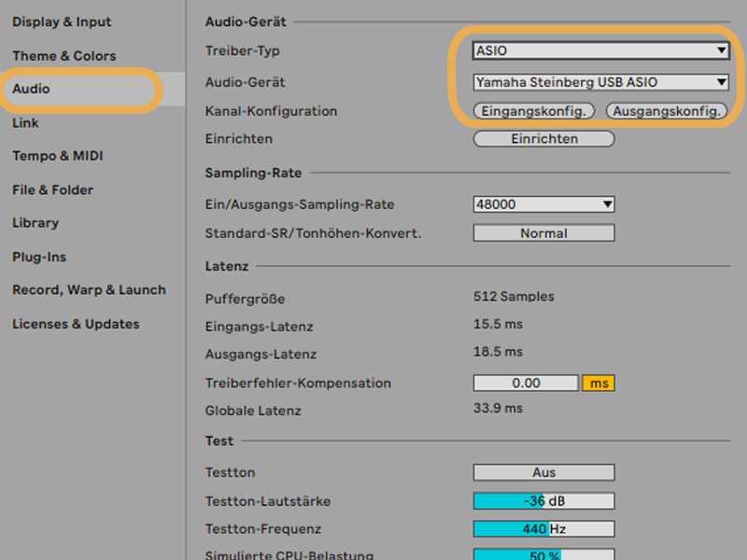747x560 pixels.
Task: Click the Globale Latenz 33.9 ms value
Action: click(498, 408)
